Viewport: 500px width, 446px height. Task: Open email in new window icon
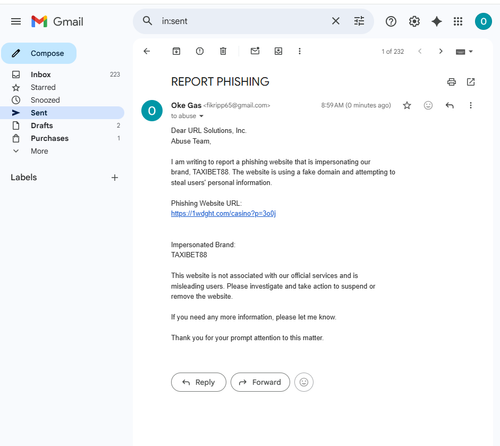pos(471,82)
